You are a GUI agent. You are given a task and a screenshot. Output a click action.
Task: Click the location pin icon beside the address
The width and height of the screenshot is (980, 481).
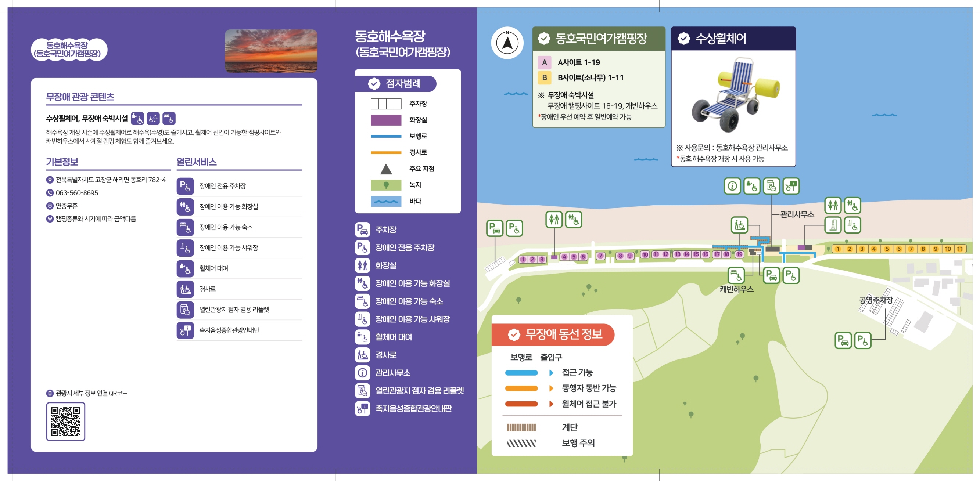[x=50, y=180]
